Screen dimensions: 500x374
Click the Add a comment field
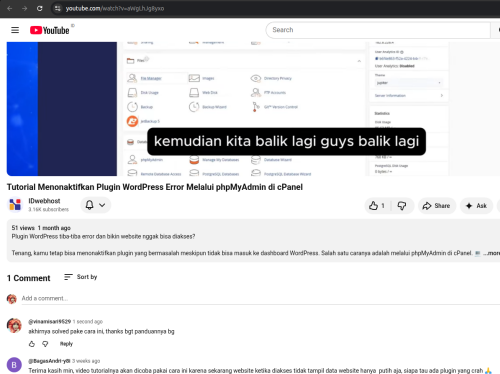tap(260, 298)
